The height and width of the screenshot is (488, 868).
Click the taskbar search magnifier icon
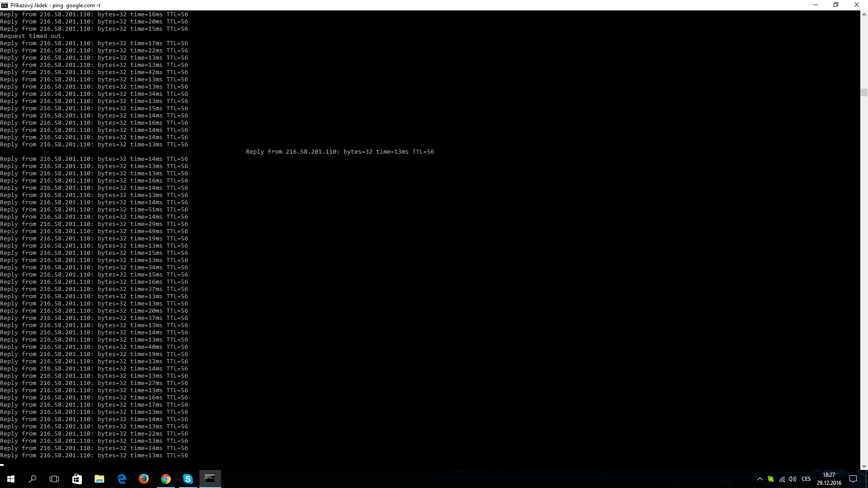point(33,479)
